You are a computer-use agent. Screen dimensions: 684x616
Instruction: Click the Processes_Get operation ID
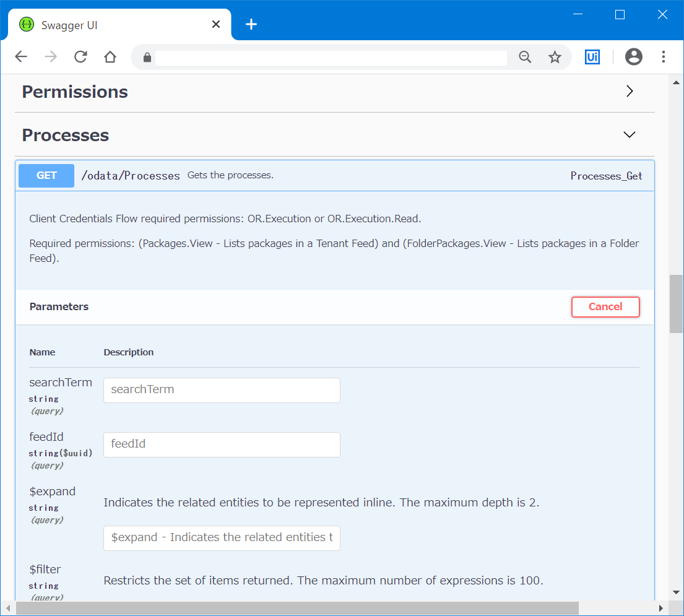tap(607, 176)
